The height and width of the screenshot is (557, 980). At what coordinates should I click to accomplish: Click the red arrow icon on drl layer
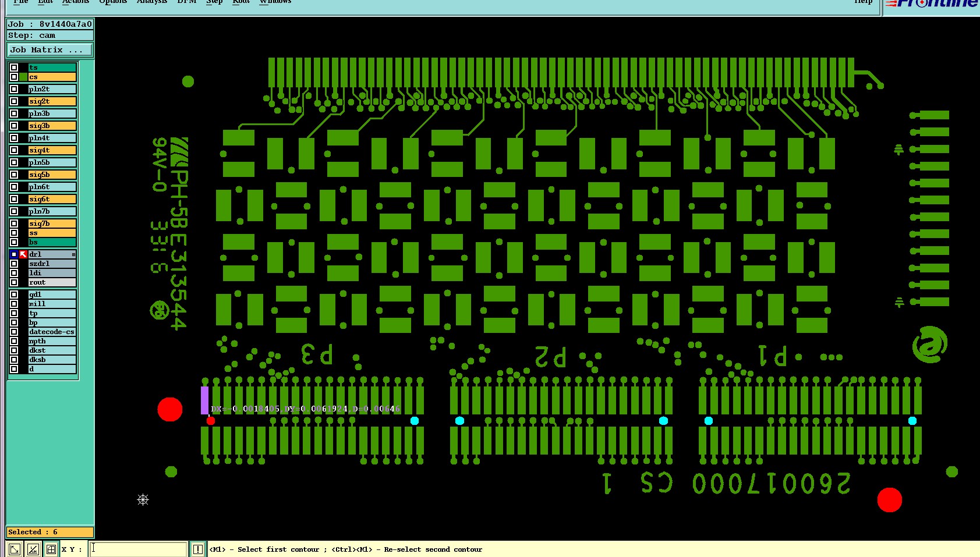click(23, 254)
